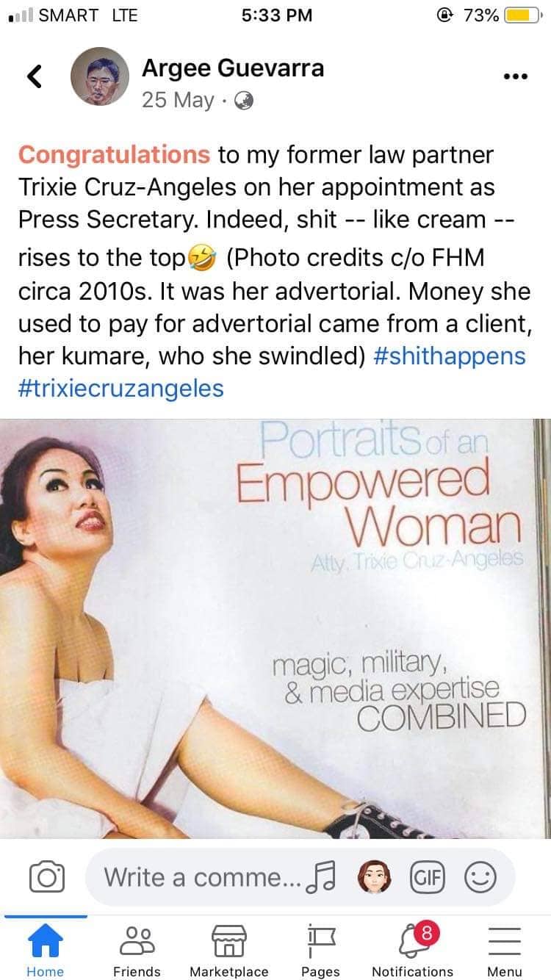
Task: Switch to the Friends tab
Action: pos(137,950)
